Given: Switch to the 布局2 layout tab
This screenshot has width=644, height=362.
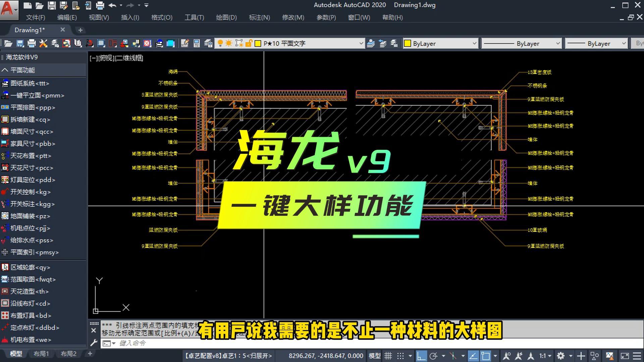Looking at the screenshot, I should pos(68,354).
